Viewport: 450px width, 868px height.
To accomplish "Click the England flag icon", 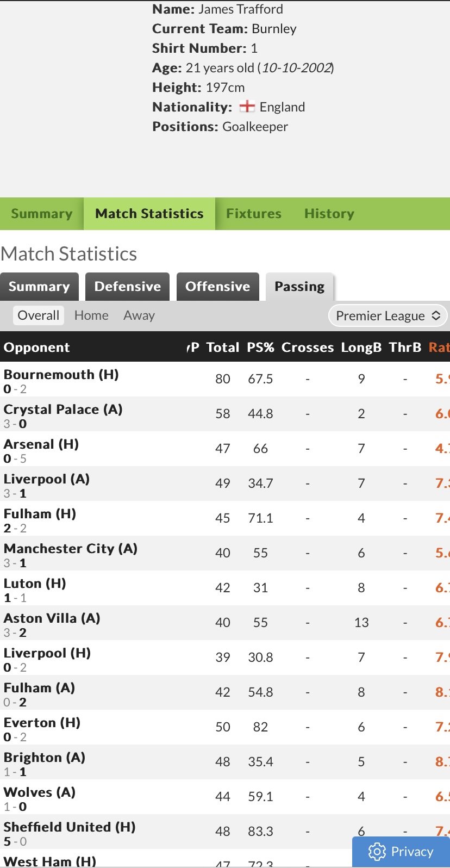I will [x=247, y=107].
